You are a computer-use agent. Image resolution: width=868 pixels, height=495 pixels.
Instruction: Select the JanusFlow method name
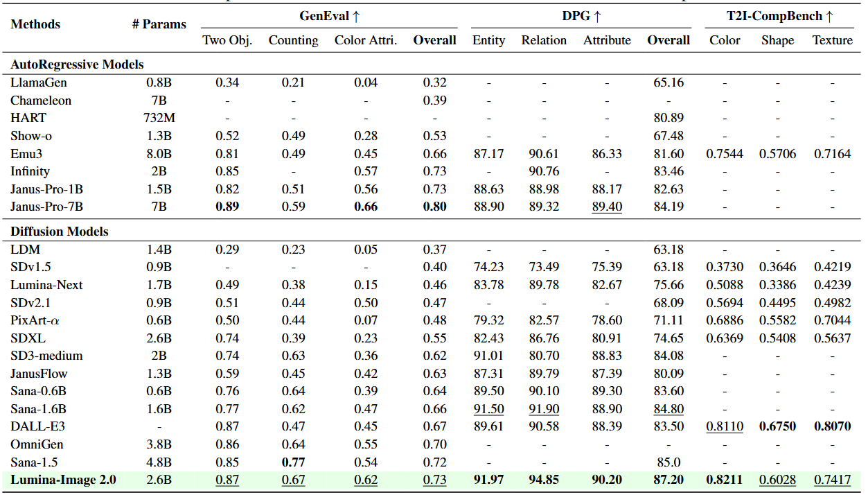tap(39, 374)
